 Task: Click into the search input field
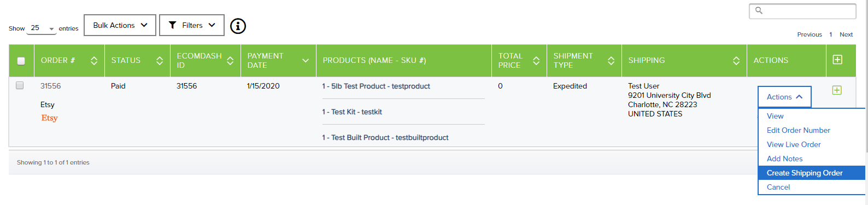point(802,11)
